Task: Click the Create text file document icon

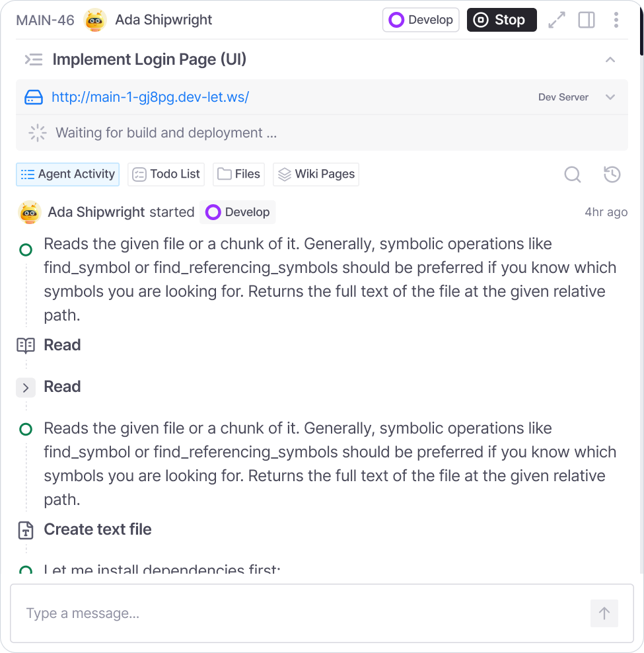Action: click(x=26, y=530)
